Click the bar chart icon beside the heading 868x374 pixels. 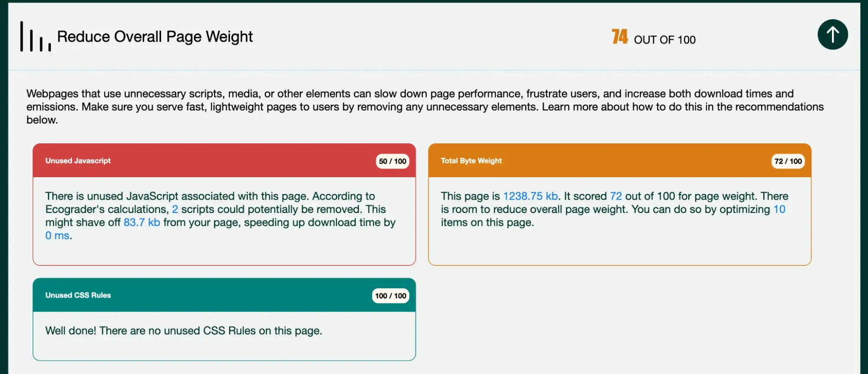coord(36,36)
